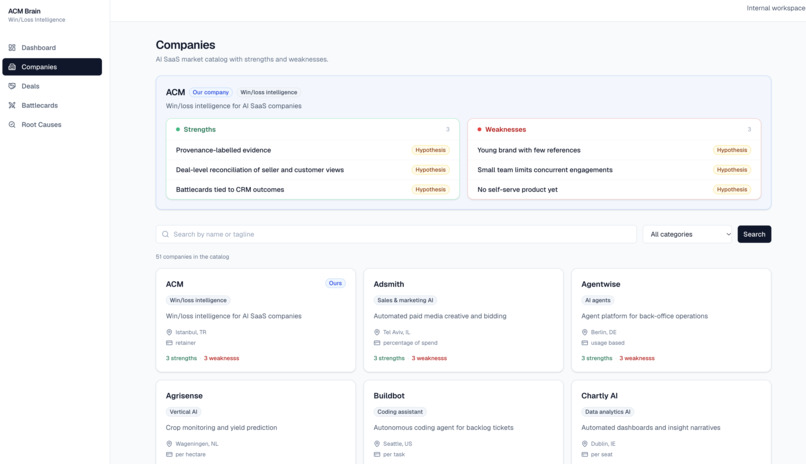The height and width of the screenshot is (464, 806).
Task: Open the Buildbot company card
Action: coord(463,422)
